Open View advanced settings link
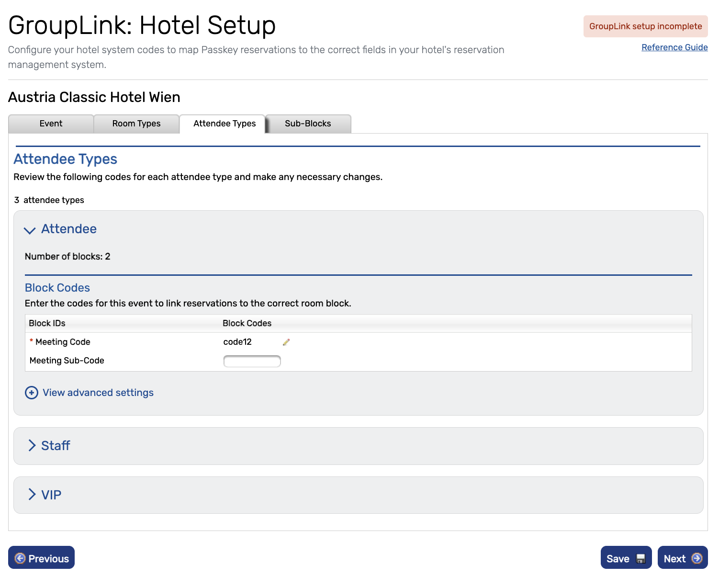Viewport: 719px width, 588px height. click(98, 393)
